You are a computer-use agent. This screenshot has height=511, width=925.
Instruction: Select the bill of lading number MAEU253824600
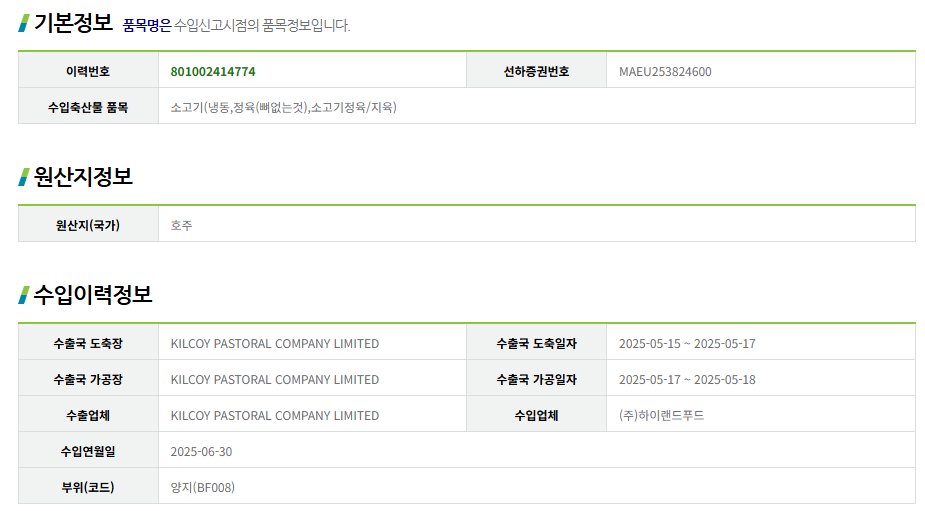coord(665,71)
